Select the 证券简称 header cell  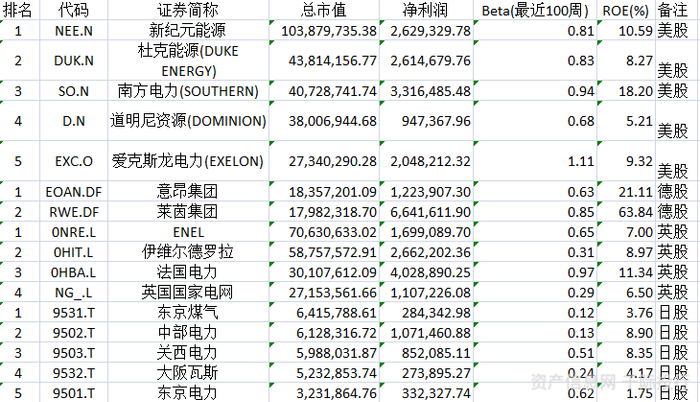coord(188,10)
